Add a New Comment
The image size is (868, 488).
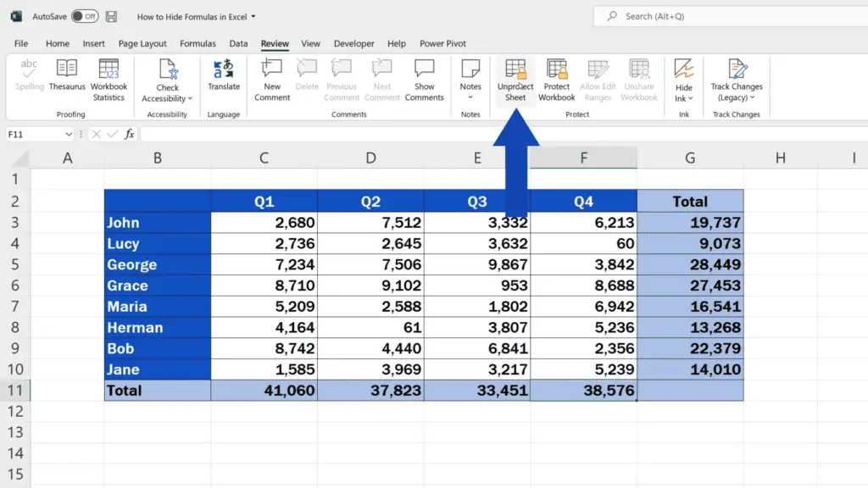click(x=272, y=80)
